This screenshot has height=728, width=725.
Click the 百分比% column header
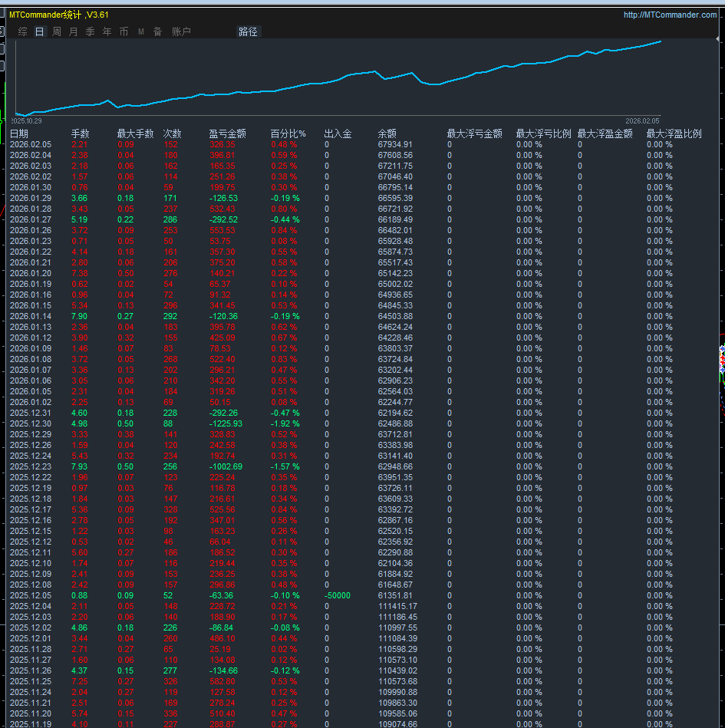(x=288, y=133)
